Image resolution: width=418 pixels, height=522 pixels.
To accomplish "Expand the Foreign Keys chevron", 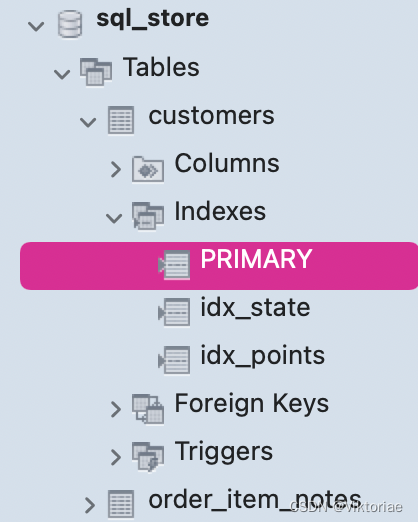I will tap(116, 409).
